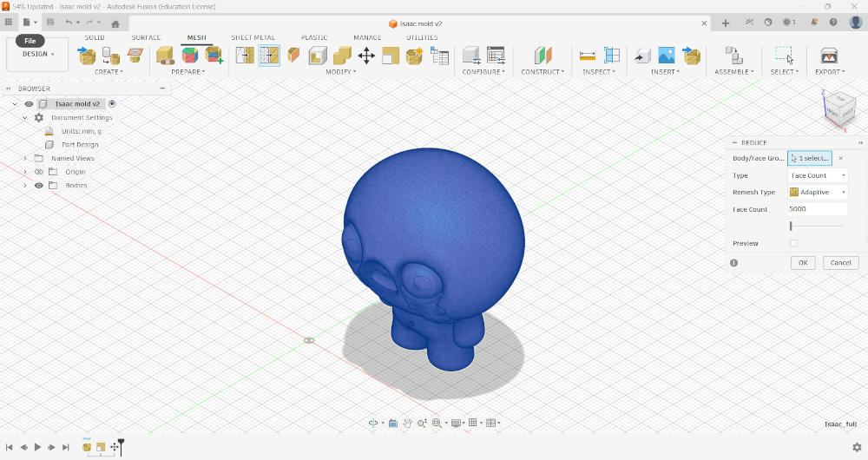Click the Insert Mesh icon in Create
The image size is (868, 460).
coord(86,56)
